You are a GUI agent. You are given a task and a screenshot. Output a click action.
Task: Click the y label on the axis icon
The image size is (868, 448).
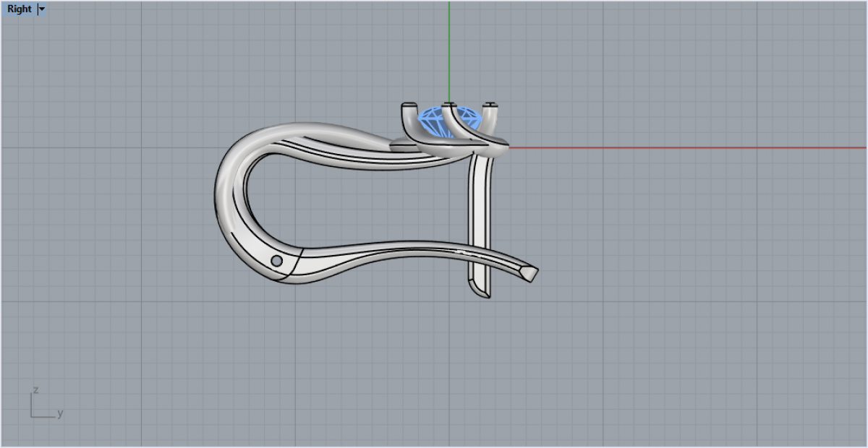click(60, 413)
